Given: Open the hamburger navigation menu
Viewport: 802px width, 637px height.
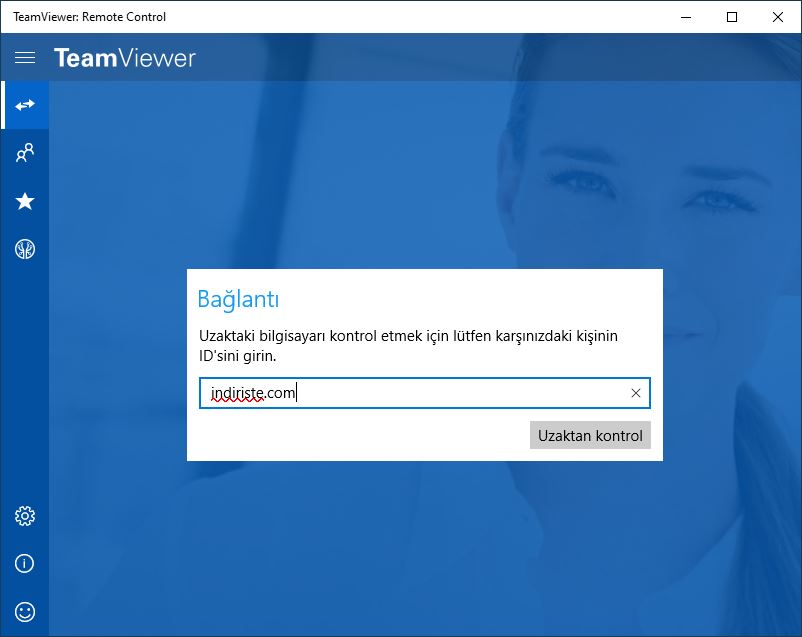Looking at the screenshot, I should 25,57.
